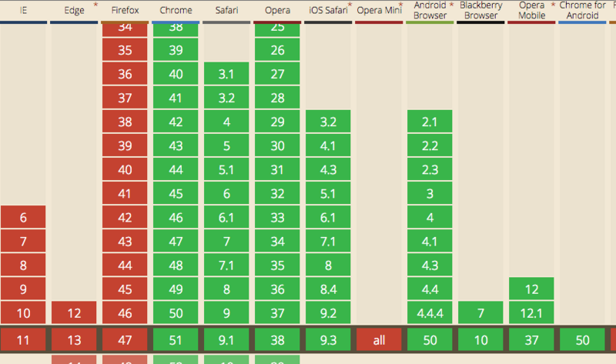616x364 pixels.
Task: Click the asterisk note beside iOS Safari
Action: coord(350,5)
